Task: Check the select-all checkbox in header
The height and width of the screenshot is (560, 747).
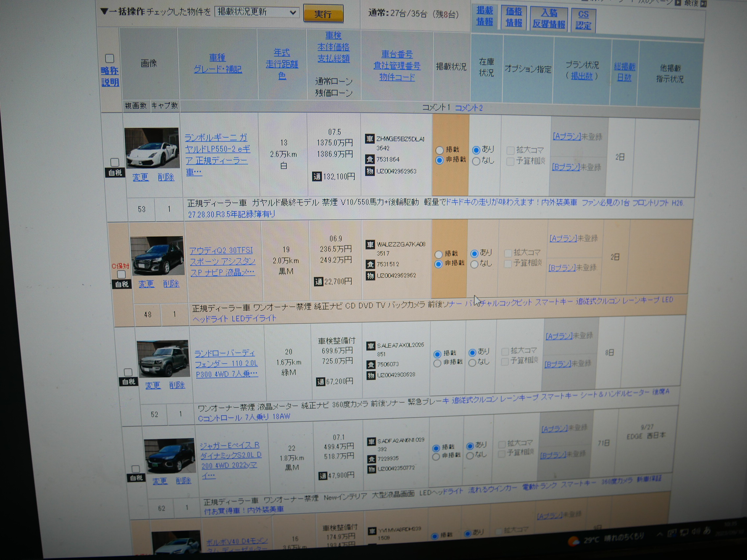Action: coord(109,58)
